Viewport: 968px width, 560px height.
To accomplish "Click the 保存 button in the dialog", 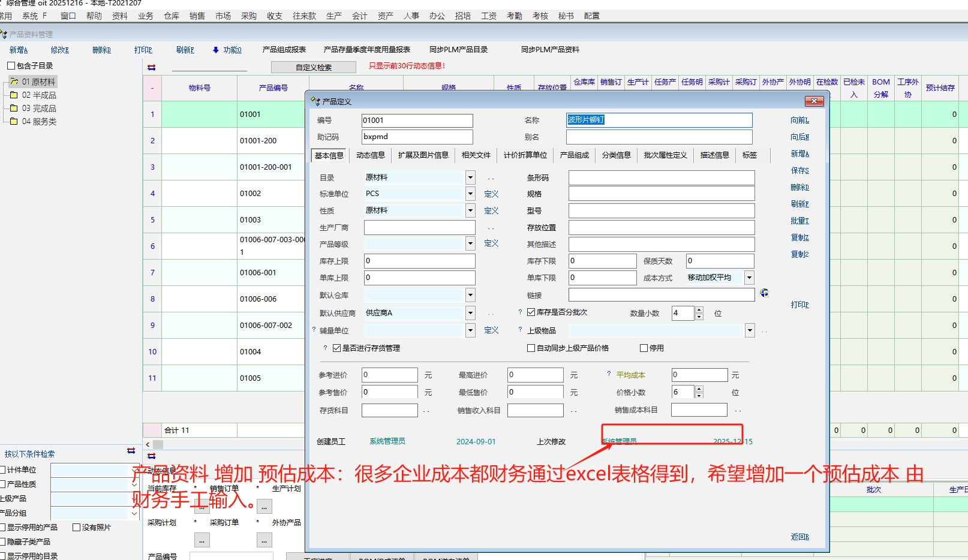I will [x=799, y=171].
